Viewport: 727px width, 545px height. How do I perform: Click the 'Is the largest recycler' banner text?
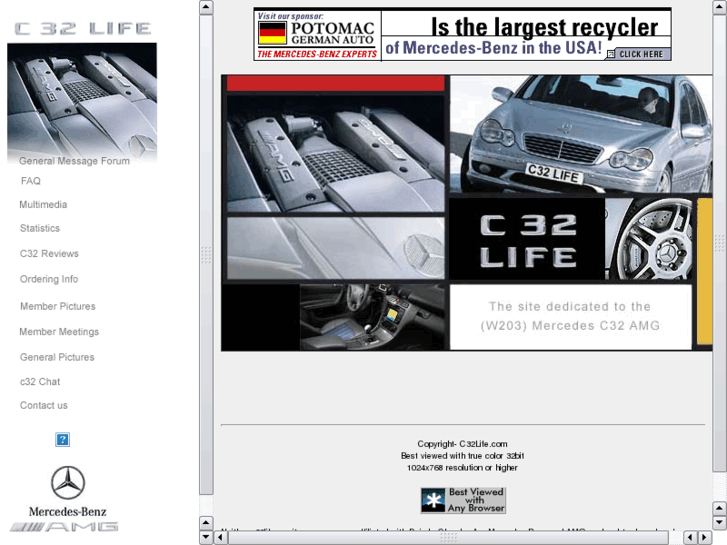(544, 27)
